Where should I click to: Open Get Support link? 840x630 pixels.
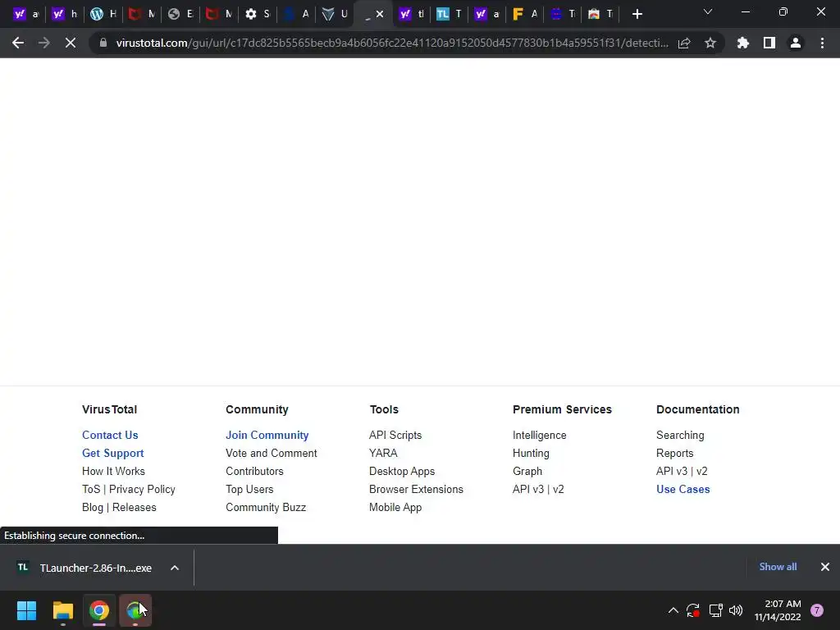click(112, 453)
